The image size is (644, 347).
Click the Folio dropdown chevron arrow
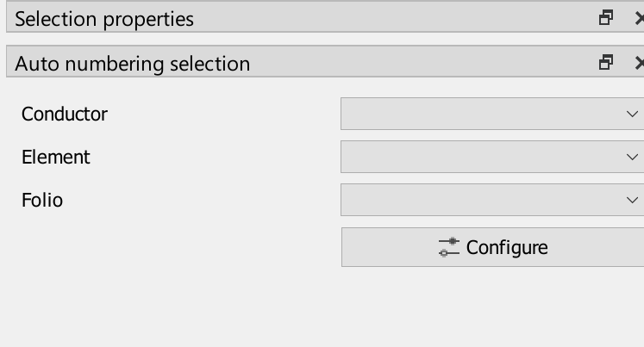click(x=632, y=200)
